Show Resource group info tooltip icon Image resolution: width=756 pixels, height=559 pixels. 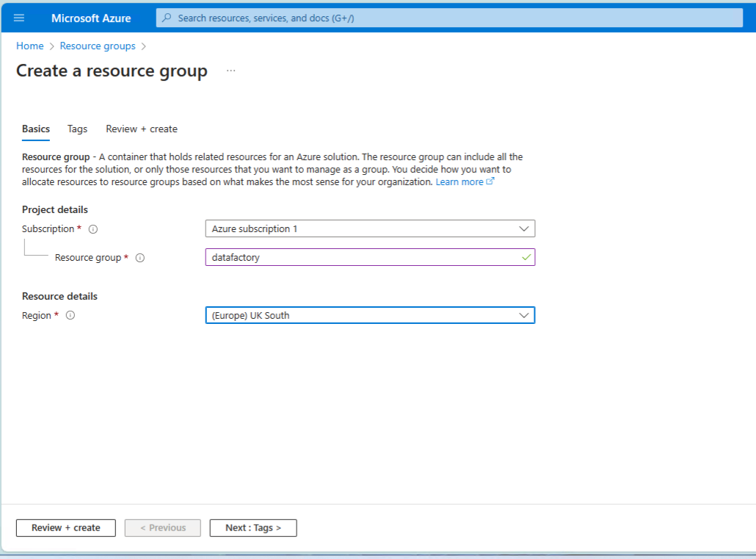(139, 258)
